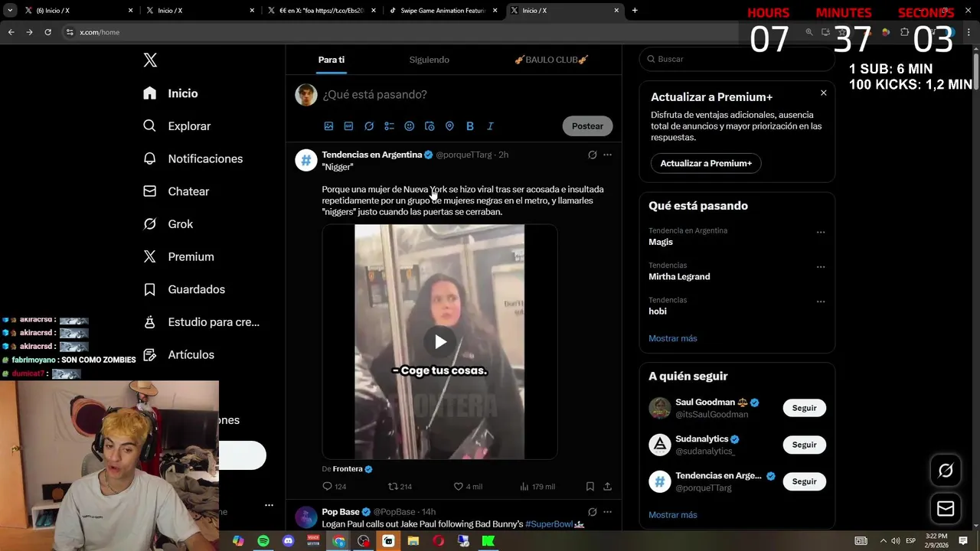The height and width of the screenshot is (551, 980).
Task: Open Guardados bookmark icon in sidebar
Action: coord(150,289)
